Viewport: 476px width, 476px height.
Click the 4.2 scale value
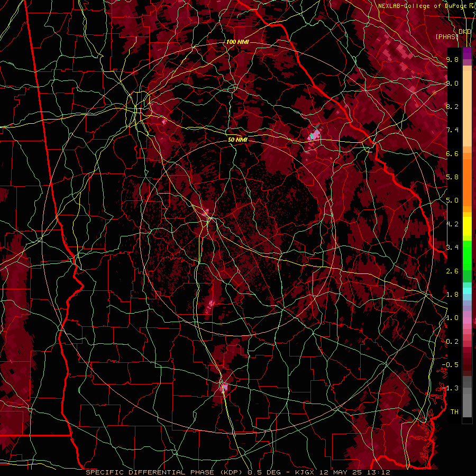pyautogui.click(x=452, y=224)
